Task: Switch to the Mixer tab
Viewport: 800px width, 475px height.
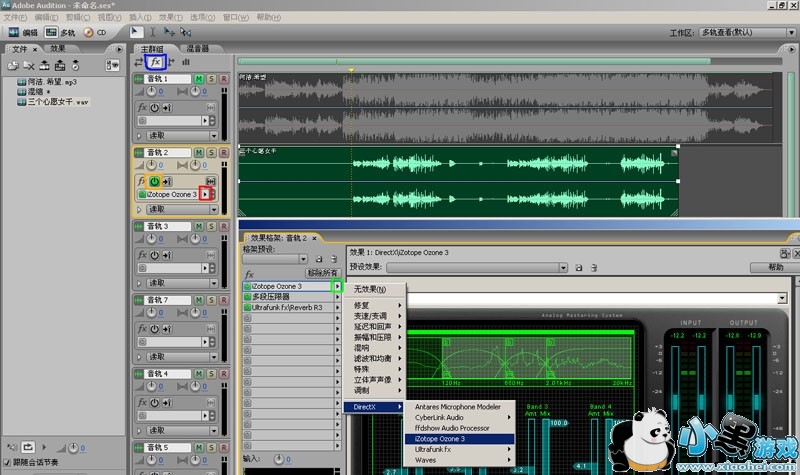Action: point(196,47)
